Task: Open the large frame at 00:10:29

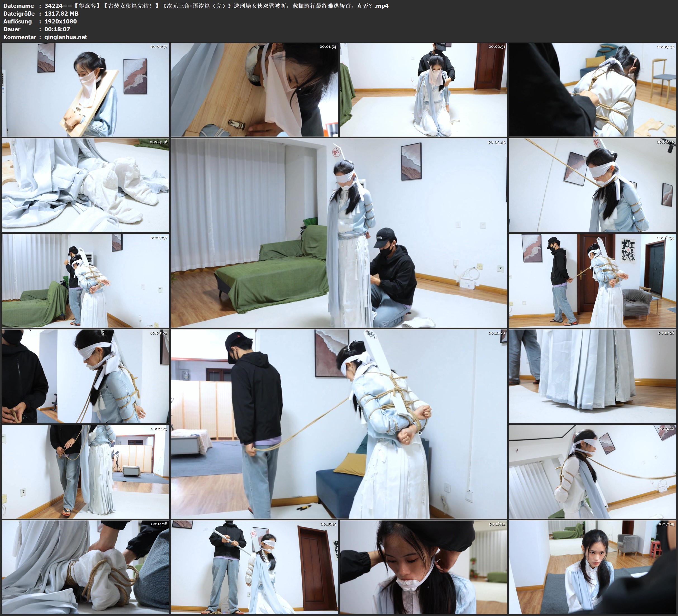Action: point(339,424)
